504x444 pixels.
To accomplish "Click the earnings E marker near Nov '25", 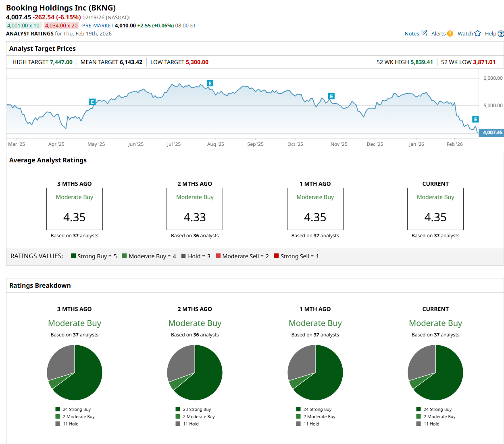I will [x=331, y=96].
